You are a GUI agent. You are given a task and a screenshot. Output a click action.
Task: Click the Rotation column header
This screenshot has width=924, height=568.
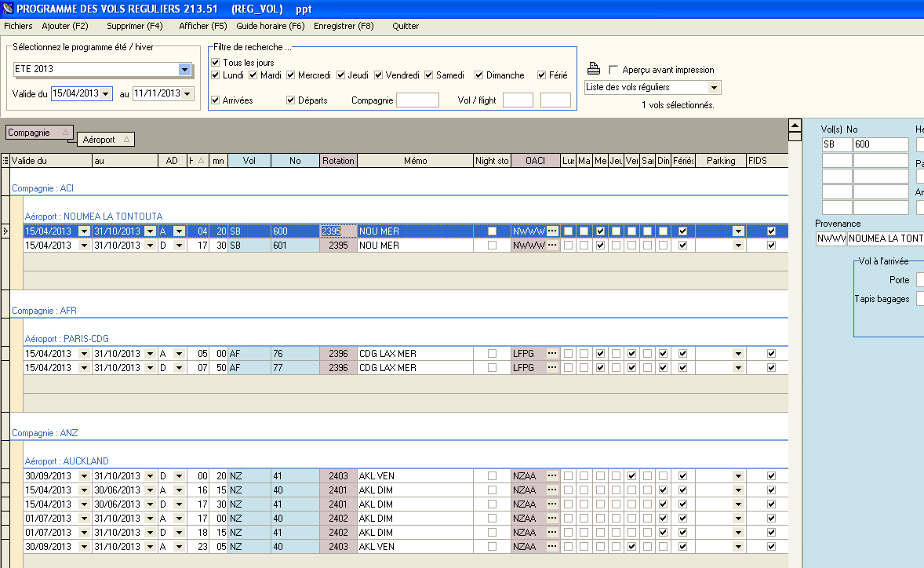pos(338,161)
